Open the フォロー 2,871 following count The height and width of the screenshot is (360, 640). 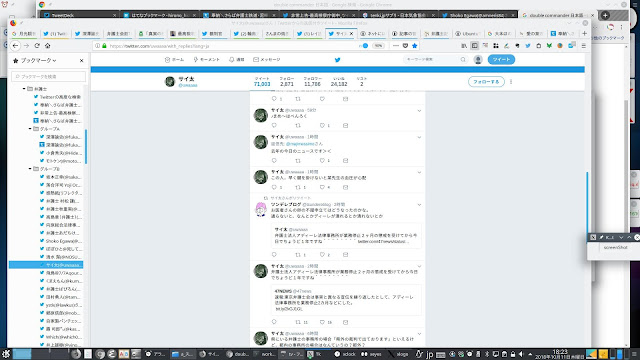[287, 81]
